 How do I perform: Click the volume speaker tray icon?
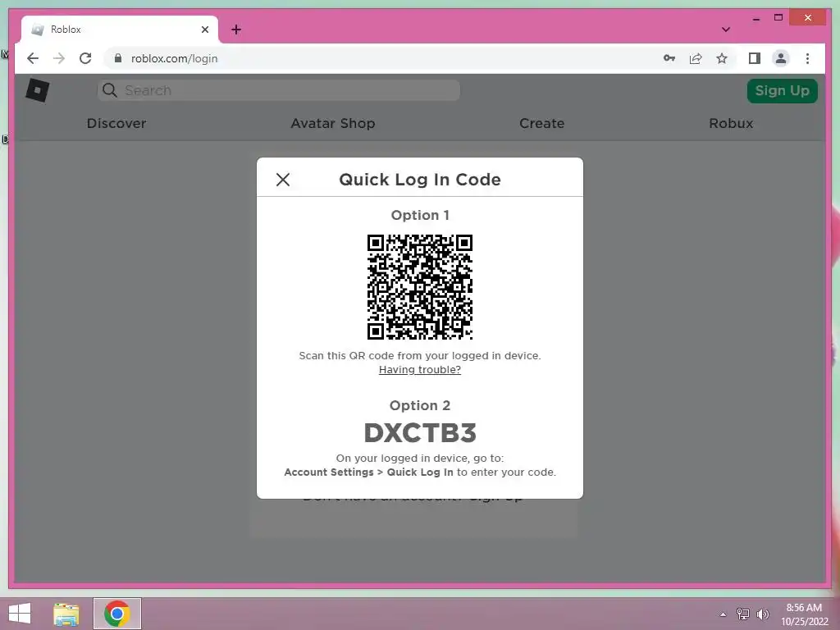tap(763, 614)
